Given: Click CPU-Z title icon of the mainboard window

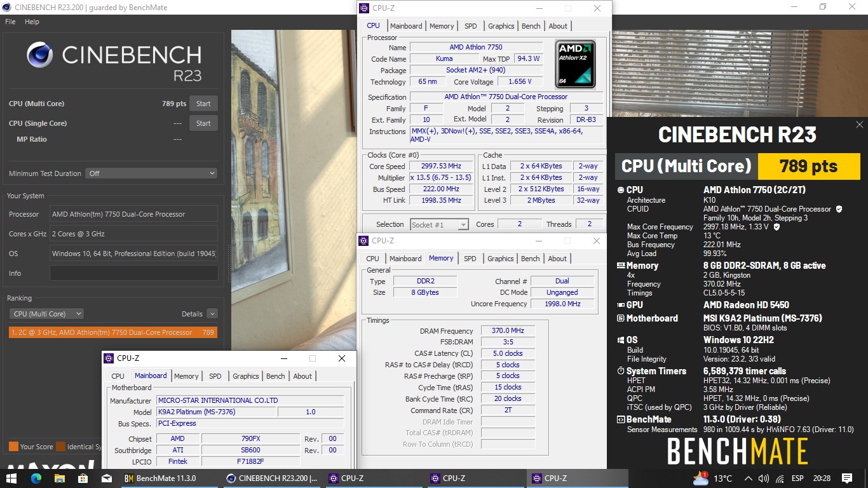Looking at the screenshot, I should (x=109, y=358).
